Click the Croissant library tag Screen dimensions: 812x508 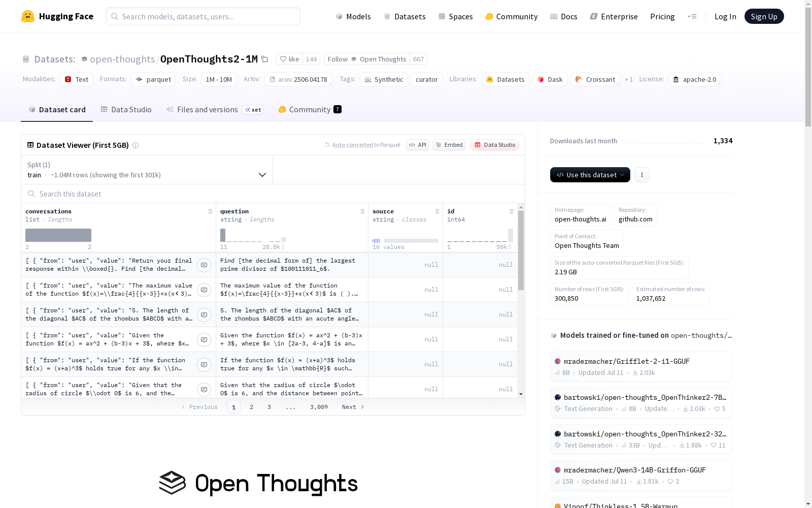pyautogui.click(x=595, y=79)
